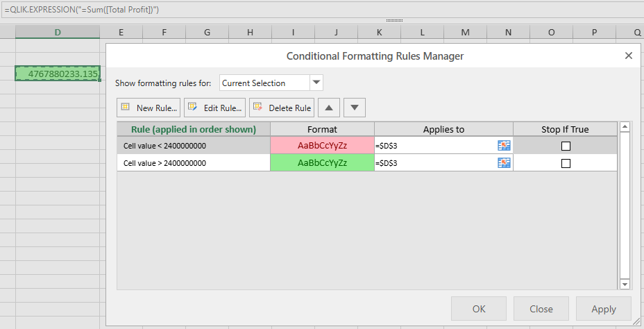The image size is (644, 329).
Task: Click range selector icon for the red rule
Action: click(x=504, y=145)
